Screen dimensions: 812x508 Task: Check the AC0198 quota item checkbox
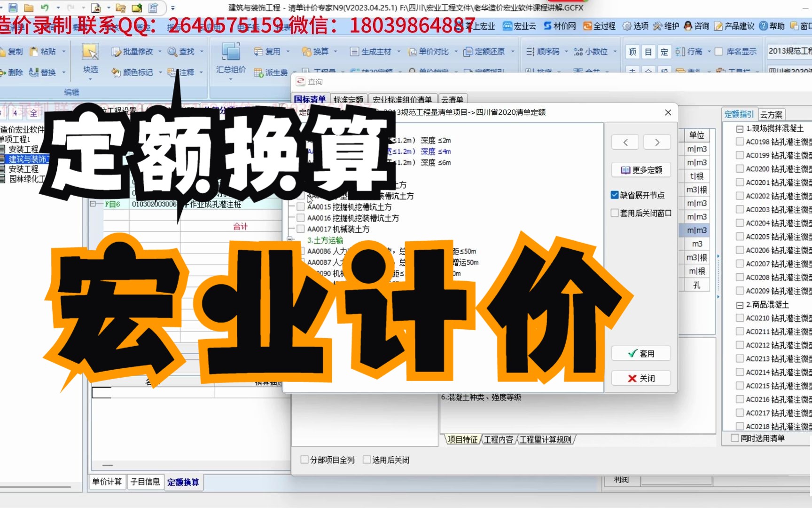(740, 141)
